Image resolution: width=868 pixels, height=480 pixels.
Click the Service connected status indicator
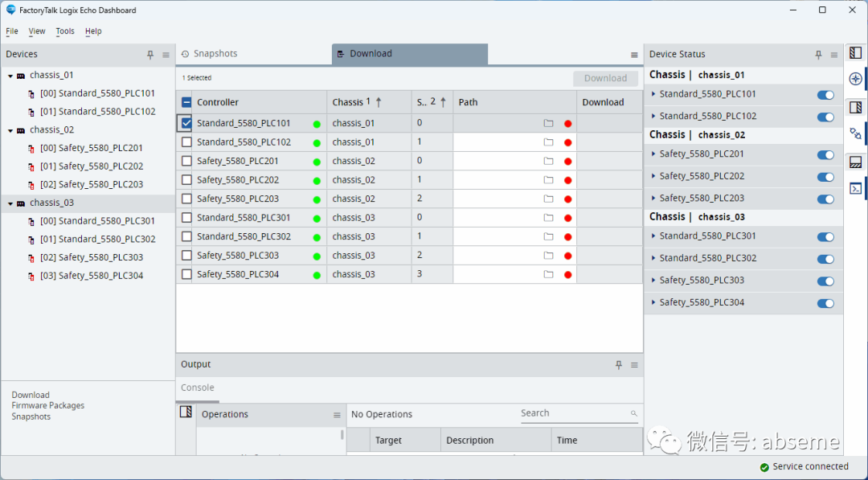pos(805,467)
